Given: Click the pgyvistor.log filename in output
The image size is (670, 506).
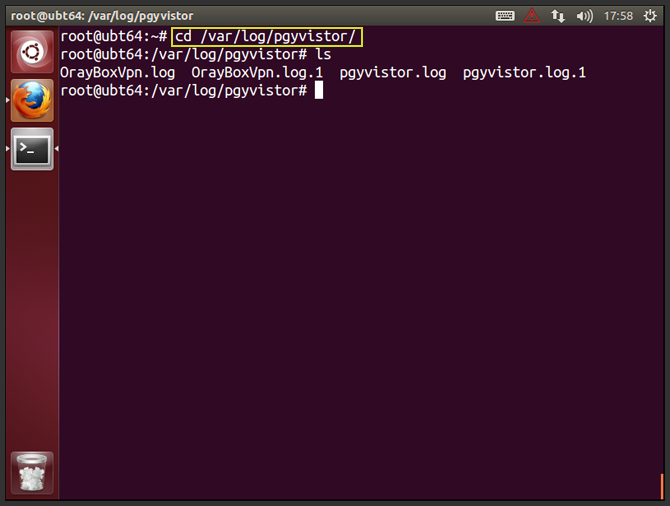Looking at the screenshot, I should coord(393,73).
